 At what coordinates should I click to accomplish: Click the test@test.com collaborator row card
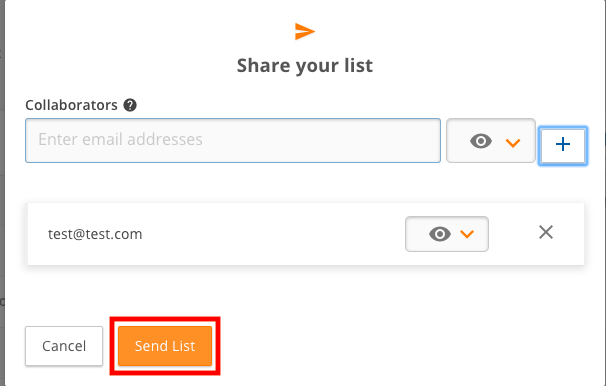(306, 234)
